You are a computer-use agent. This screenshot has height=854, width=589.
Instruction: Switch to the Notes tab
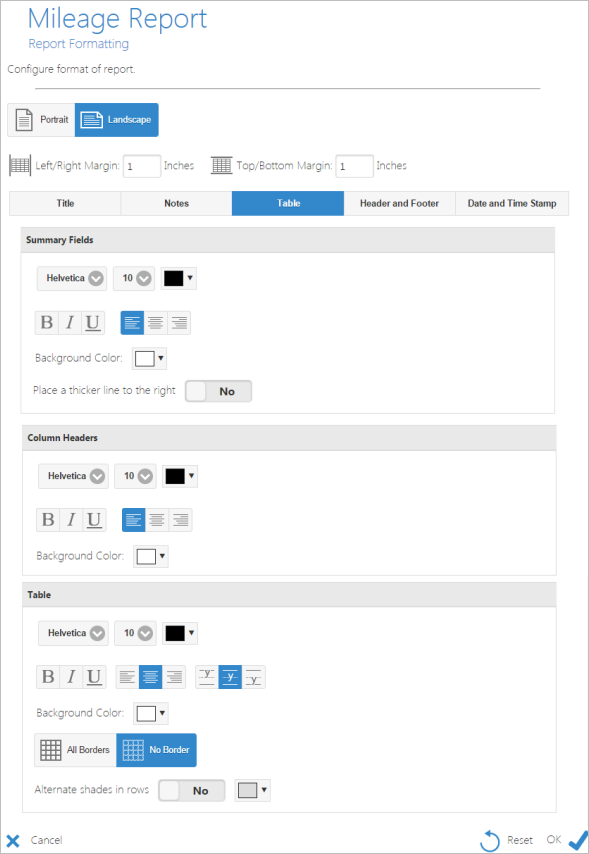[177, 203]
